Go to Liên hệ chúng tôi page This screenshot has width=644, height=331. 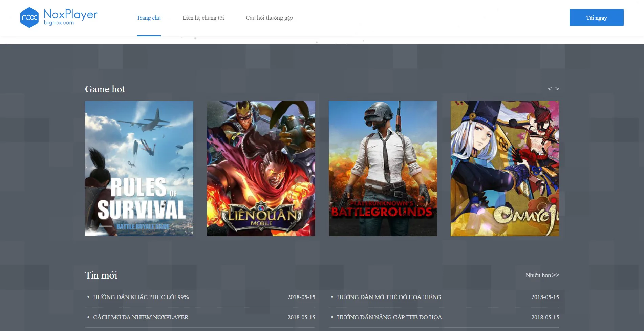(x=203, y=18)
